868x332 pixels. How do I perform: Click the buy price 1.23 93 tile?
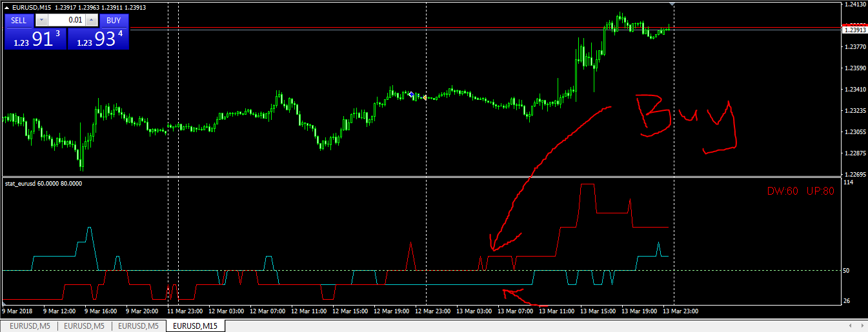98,39
